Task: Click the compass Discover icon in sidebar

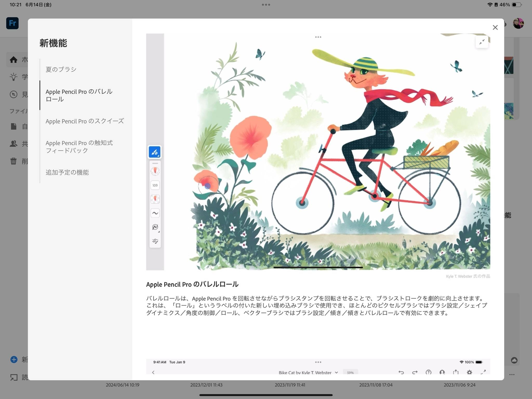Action: click(14, 94)
